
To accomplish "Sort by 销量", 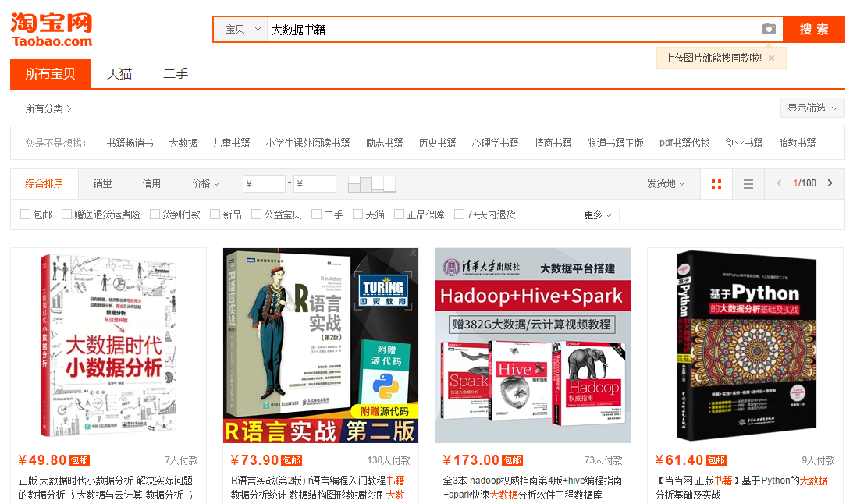I will (x=102, y=183).
